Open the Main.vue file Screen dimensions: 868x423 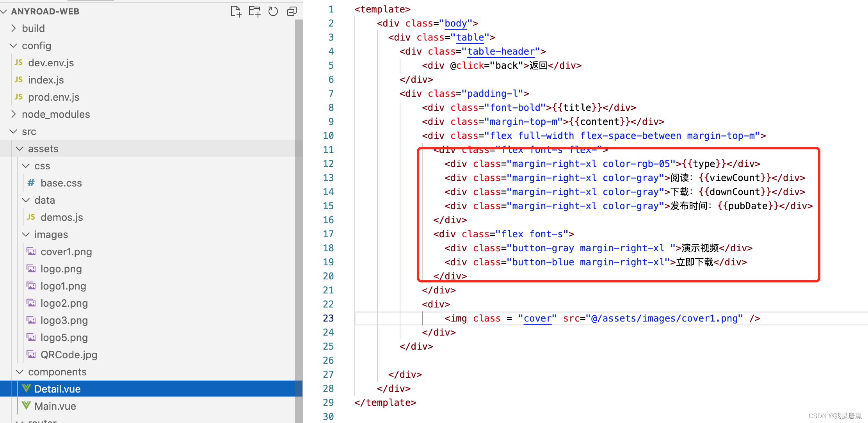[55, 406]
